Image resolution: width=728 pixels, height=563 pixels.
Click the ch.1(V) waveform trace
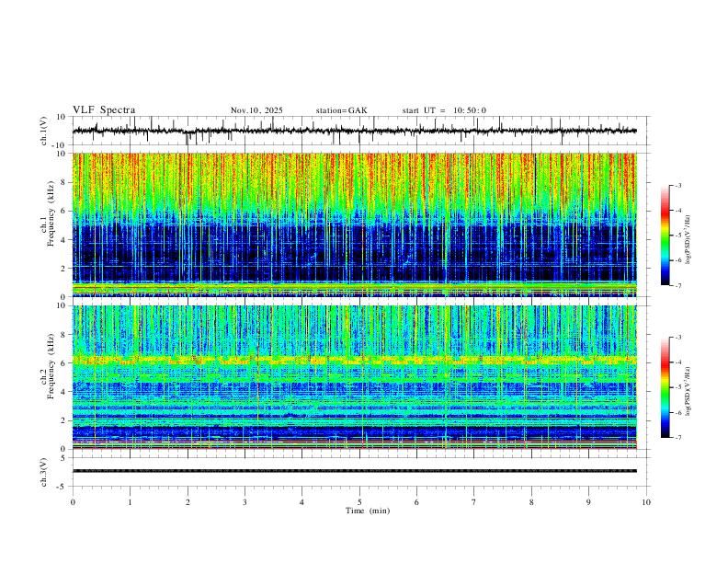(355, 131)
